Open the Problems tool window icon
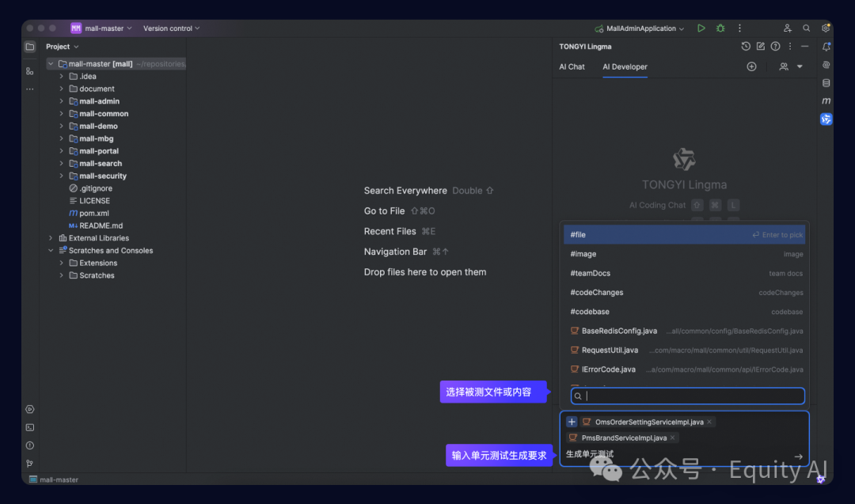This screenshot has width=855, height=504. coord(30,445)
